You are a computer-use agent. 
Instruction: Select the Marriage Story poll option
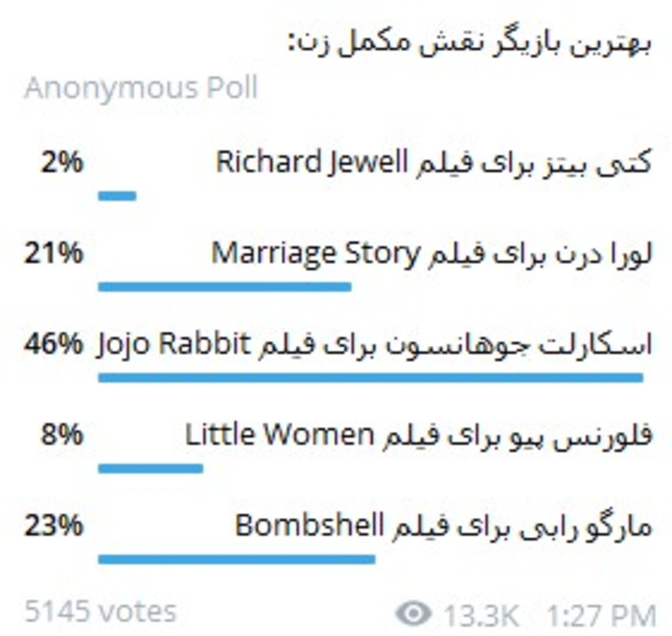[431, 254]
